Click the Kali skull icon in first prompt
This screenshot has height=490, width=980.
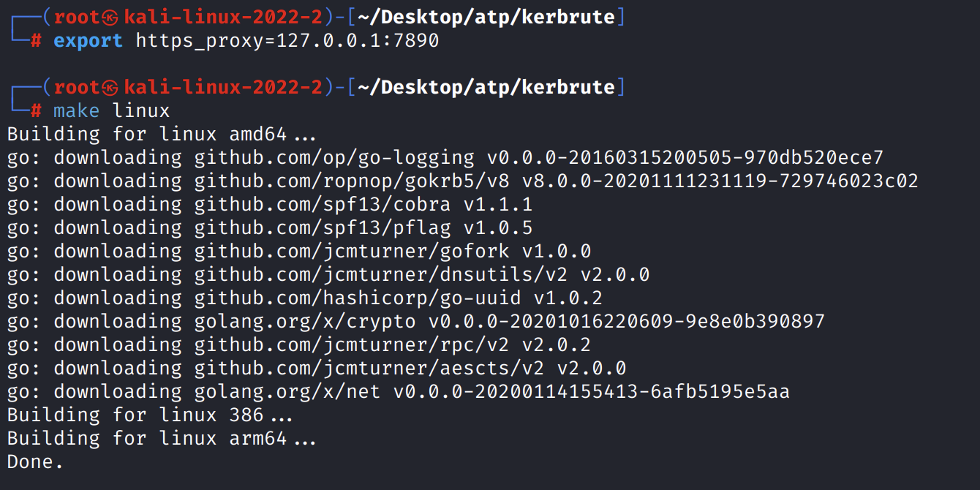110,18
